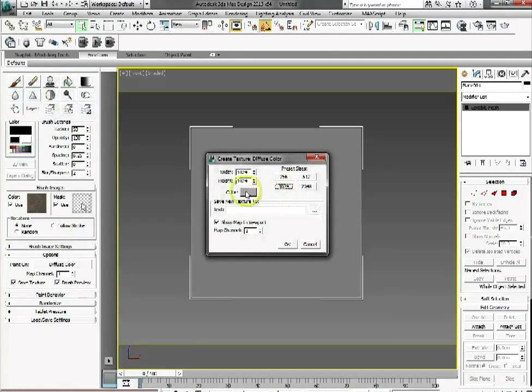This screenshot has height=392, width=532.
Task: Select the Paint Brush tool in Object Paint panel
Action: click(16, 81)
